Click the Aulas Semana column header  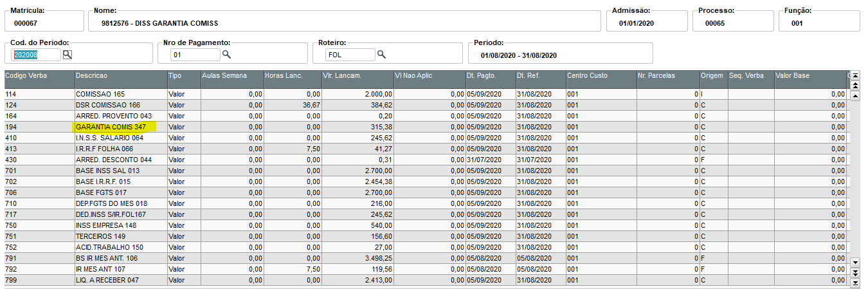pos(232,80)
